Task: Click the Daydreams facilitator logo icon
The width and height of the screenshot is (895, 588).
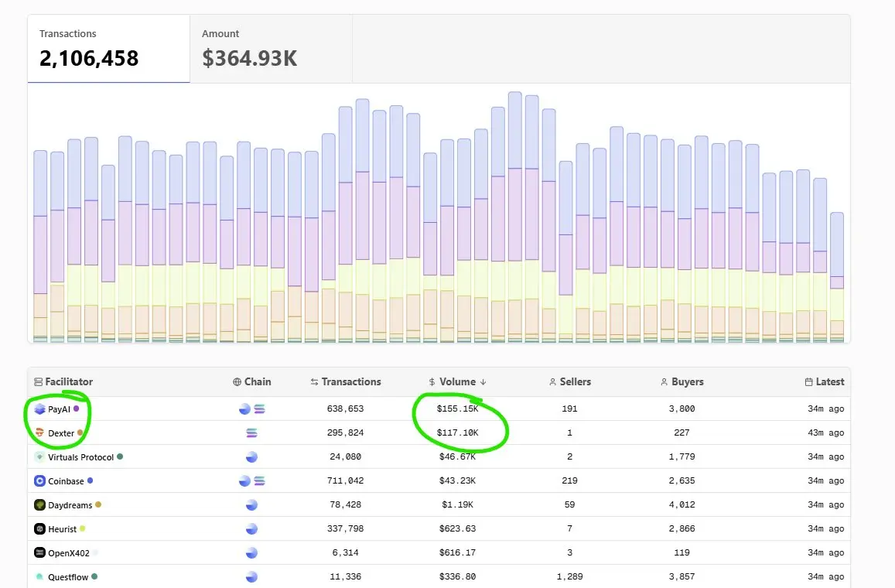Action: [39, 505]
